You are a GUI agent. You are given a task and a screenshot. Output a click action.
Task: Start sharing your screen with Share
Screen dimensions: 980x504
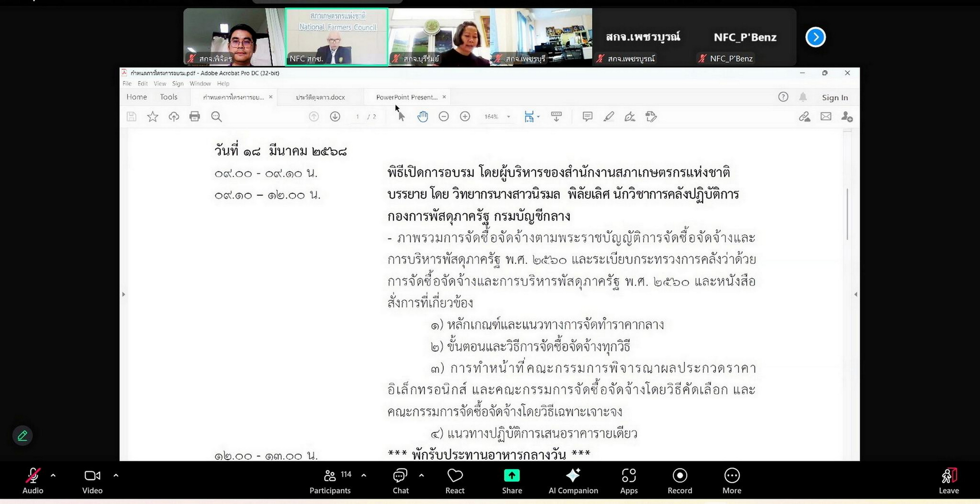pos(512,481)
